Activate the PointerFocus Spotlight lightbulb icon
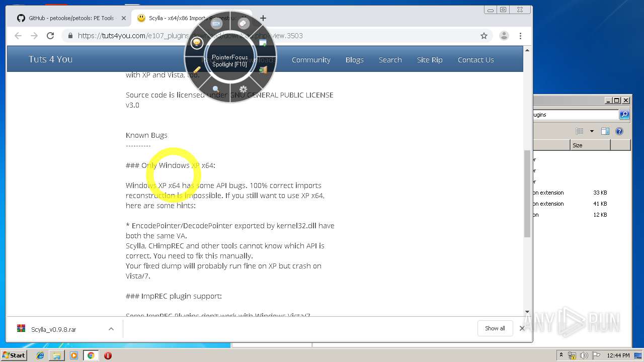Image resolution: width=644 pixels, height=362 pixels. point(197,43)
